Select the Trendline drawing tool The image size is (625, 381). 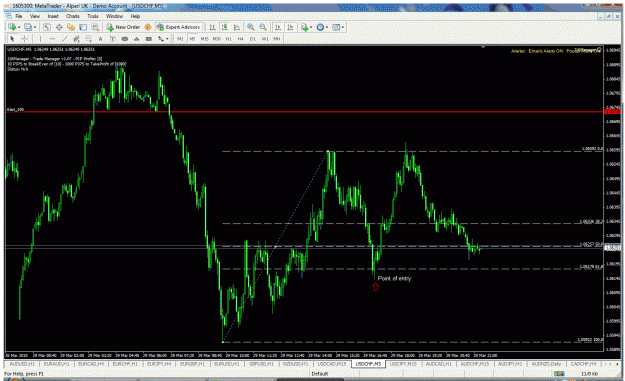coord(65,39)
